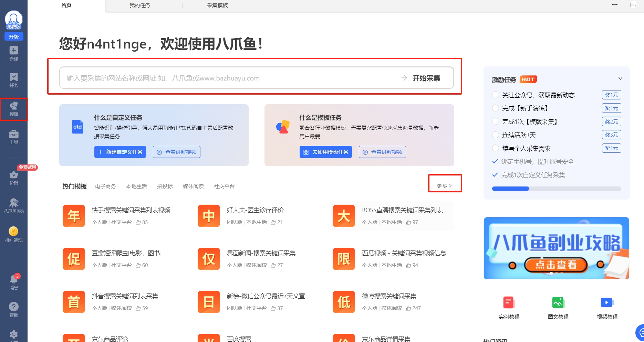Image resolution: width=644 pixels, height=342 pixels.
Task: Open the 豆瓣短评爬虫 template icon
Action: 74,259
